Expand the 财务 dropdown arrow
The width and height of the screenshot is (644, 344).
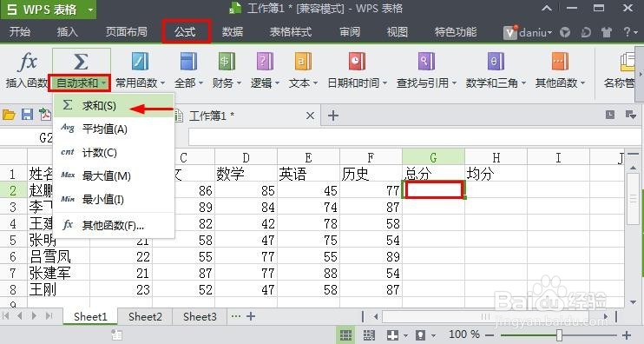pos(239,83)
